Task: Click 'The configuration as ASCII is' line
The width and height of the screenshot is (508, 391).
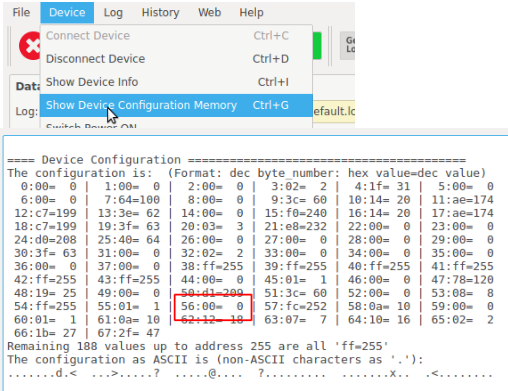Action: [215, 360]
